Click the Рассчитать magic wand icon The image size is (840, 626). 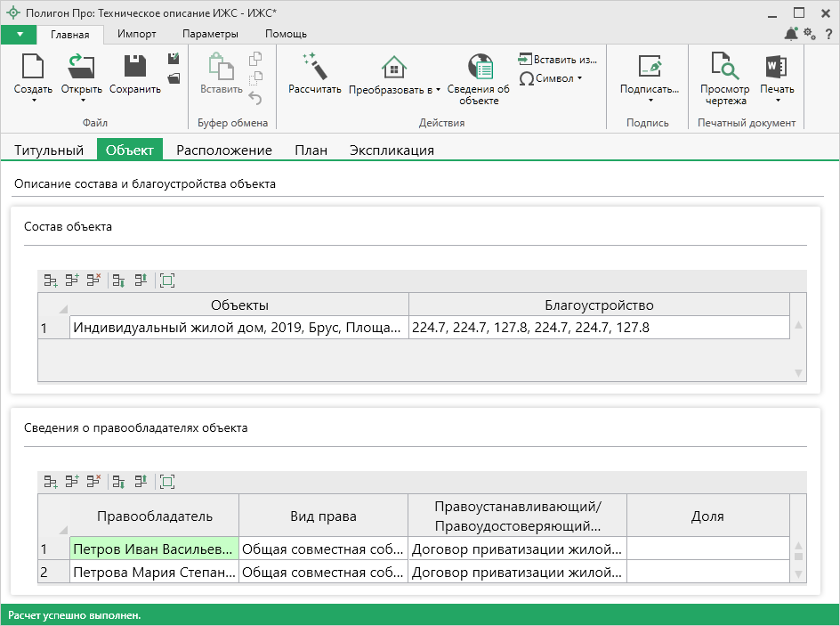tap(315, 68)
